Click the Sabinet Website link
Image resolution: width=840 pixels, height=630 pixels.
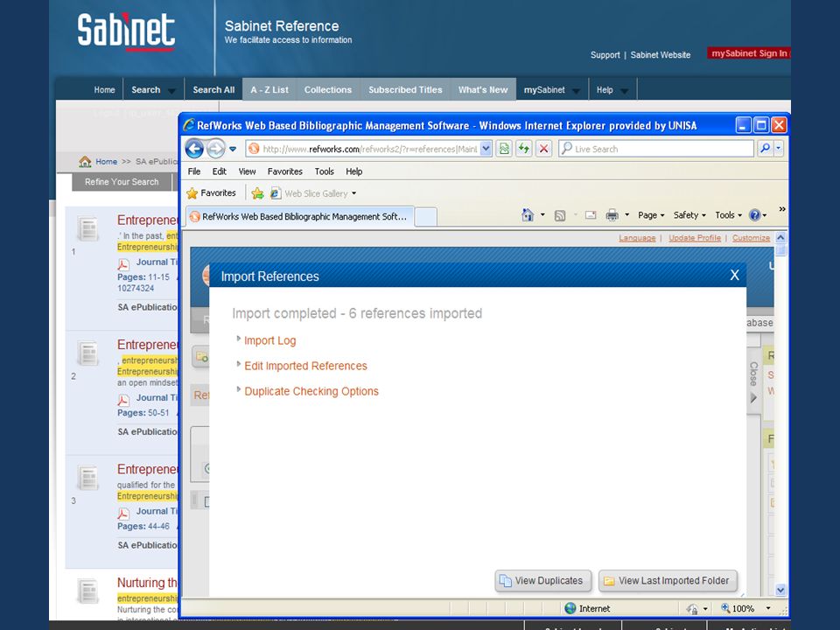coord(660,54)
